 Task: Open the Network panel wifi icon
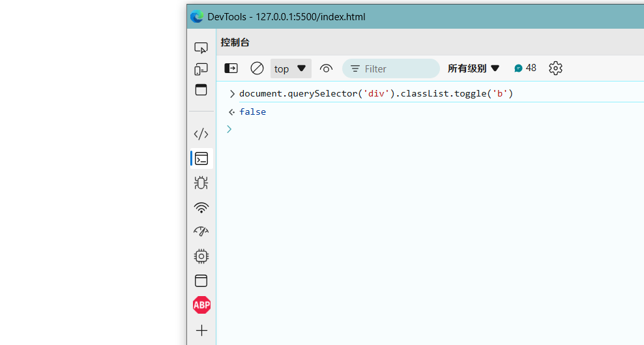coord(201,207)
